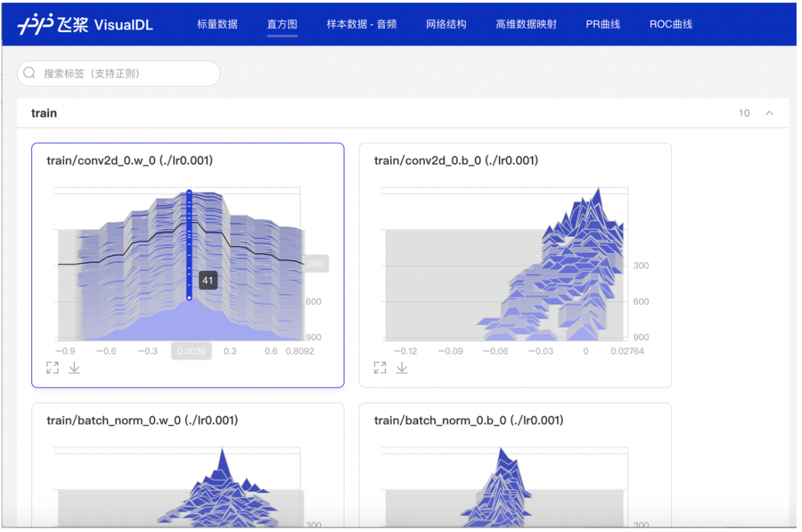Click the −0.9 axis label in conv2d_0.w_0 chart
Screen dimensions: 802x532
(65, 351)
